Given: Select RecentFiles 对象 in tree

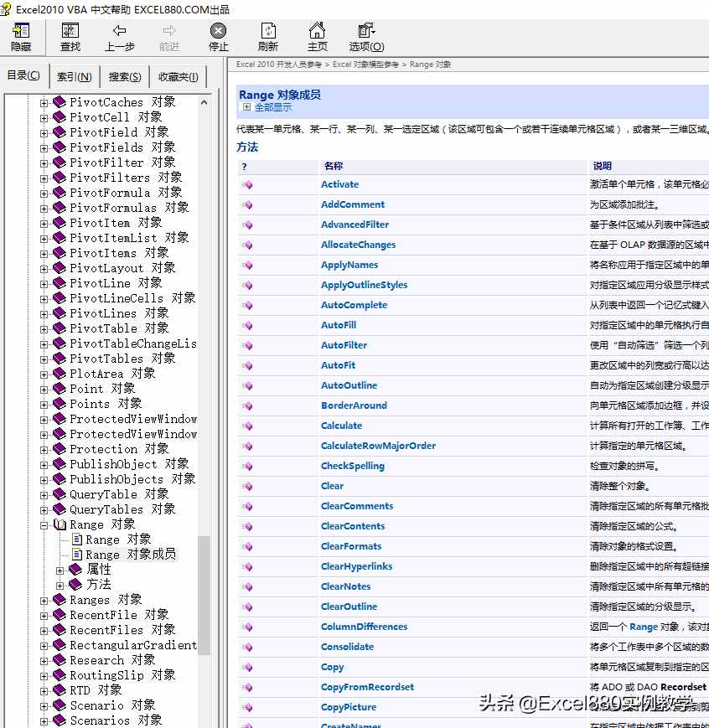Looking at the screenshot, I should click(122, 630).
